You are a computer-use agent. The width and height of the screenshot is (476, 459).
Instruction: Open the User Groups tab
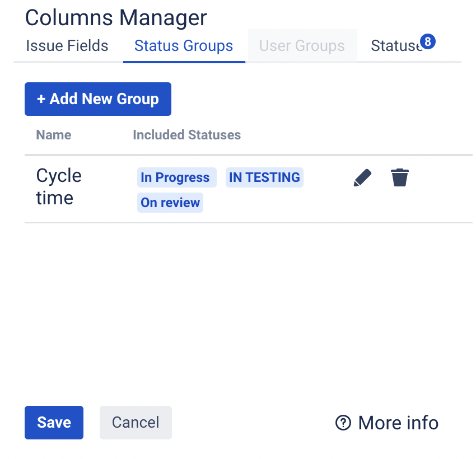[302, 46]
